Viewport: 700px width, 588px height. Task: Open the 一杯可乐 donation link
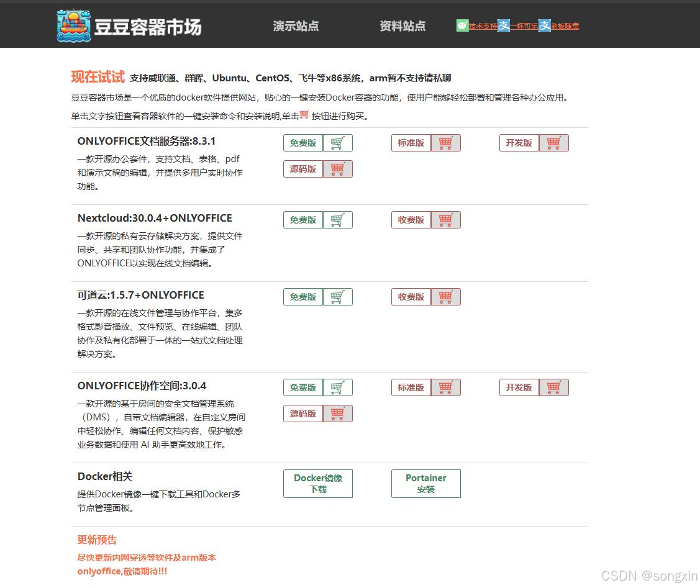pos(524,26)
